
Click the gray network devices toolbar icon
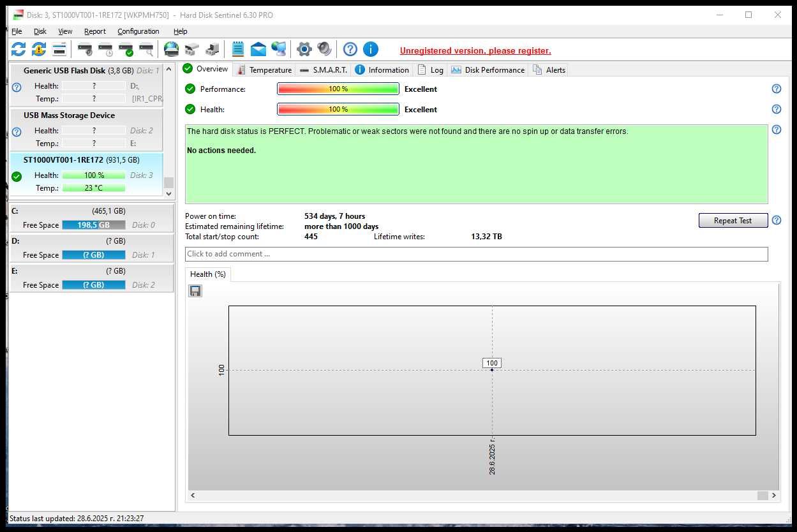point(191,48)
